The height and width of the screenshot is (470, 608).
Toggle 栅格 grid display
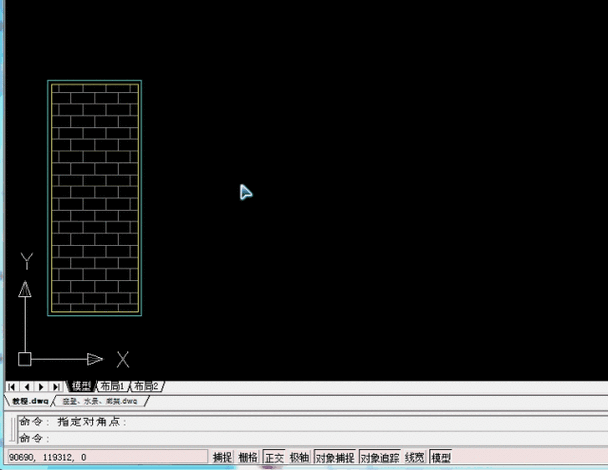[x=248, y=457]
